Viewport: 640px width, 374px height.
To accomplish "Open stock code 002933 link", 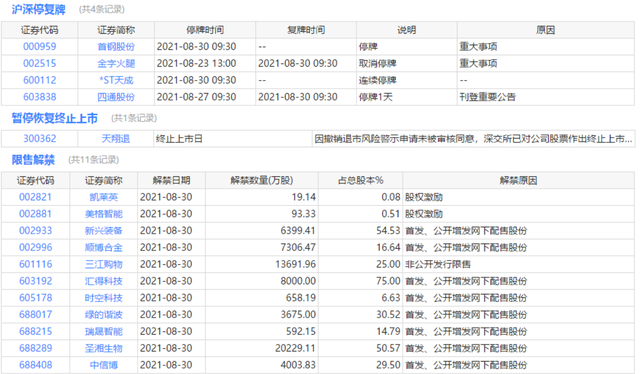I will [36, 230].
